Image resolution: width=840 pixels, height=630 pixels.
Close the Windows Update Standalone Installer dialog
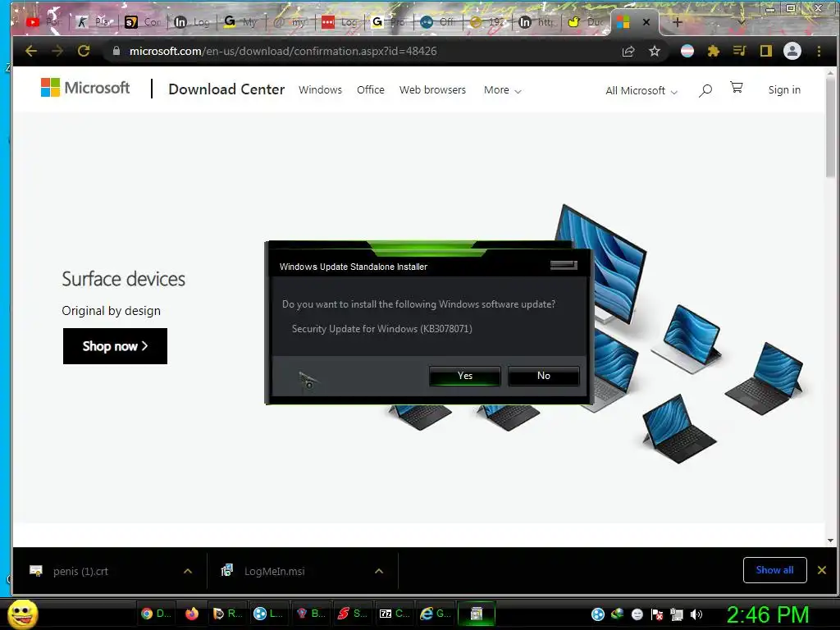564,265
